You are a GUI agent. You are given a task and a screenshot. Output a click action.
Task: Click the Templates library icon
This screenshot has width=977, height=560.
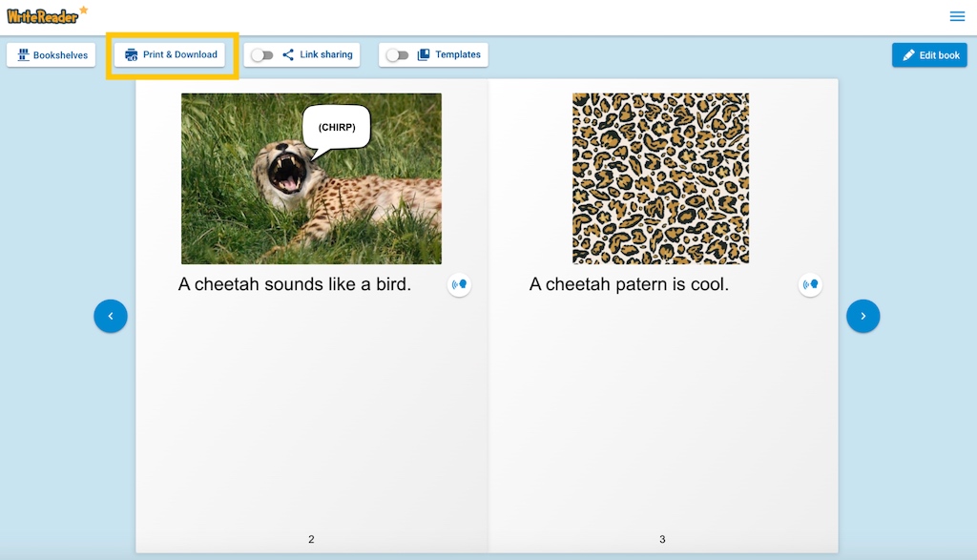point(424,55)
